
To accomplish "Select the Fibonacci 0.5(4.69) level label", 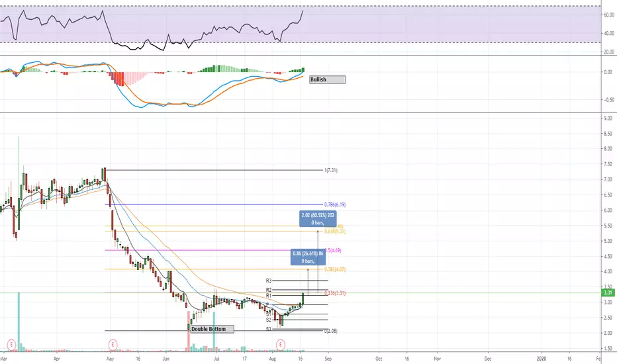I will coord(333,250).
